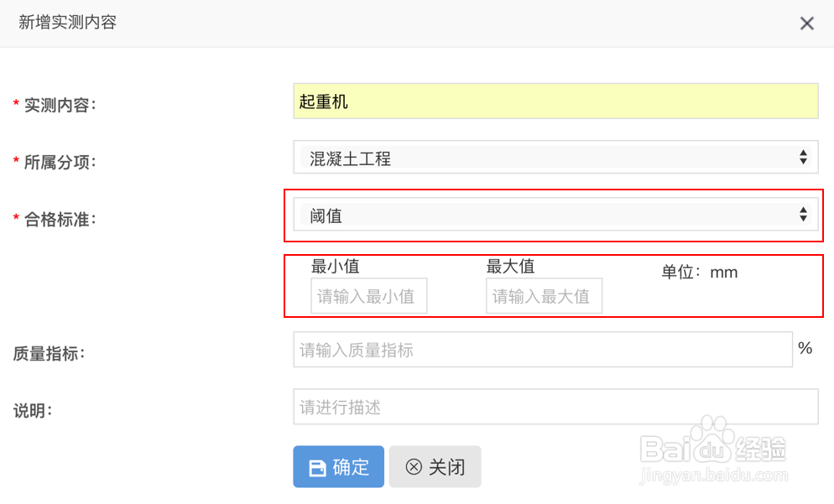Click the 质量指标 label

tap(50, 355)
